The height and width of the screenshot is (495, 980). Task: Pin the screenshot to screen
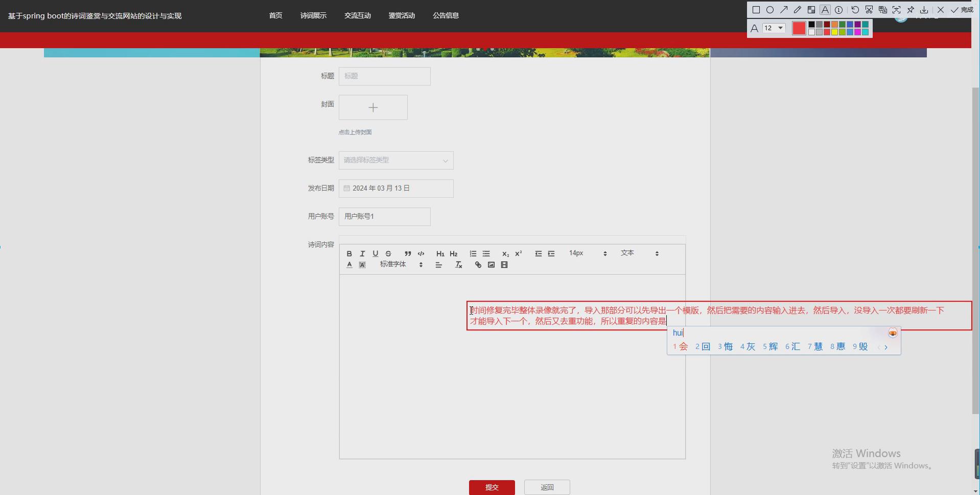point(911,10)
